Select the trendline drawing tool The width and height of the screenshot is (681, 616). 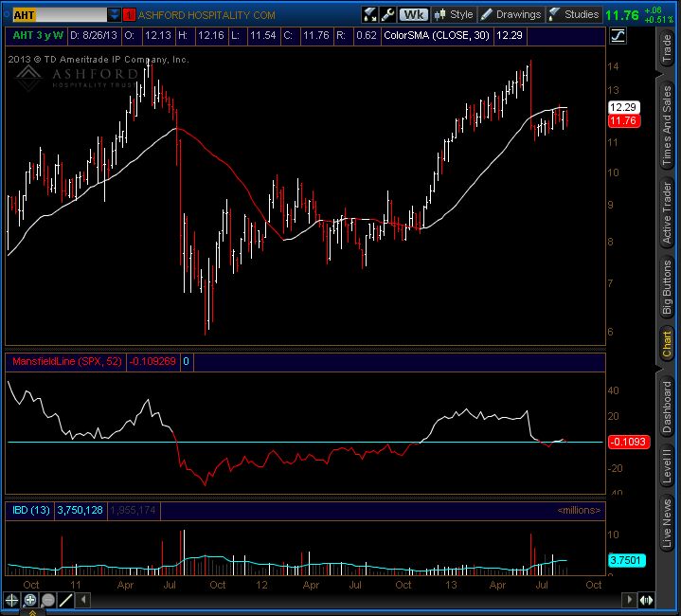pos(66,600)
